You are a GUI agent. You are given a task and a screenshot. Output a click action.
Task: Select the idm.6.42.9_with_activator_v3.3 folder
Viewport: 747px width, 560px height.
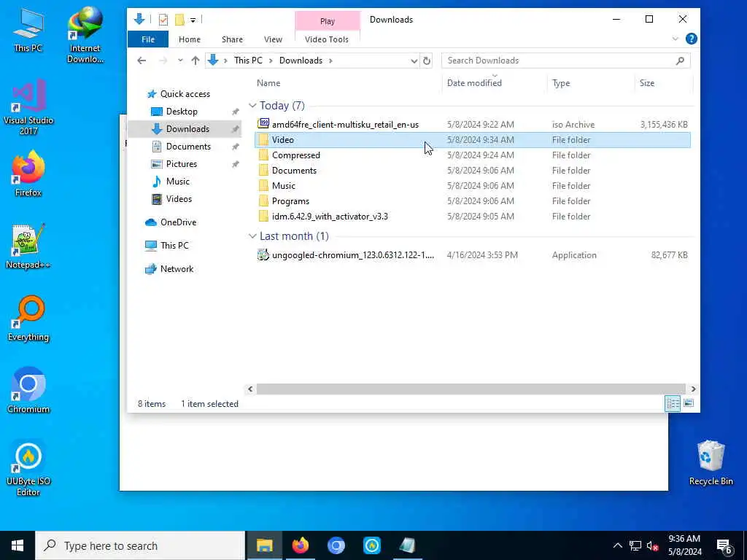coord(472,216)
